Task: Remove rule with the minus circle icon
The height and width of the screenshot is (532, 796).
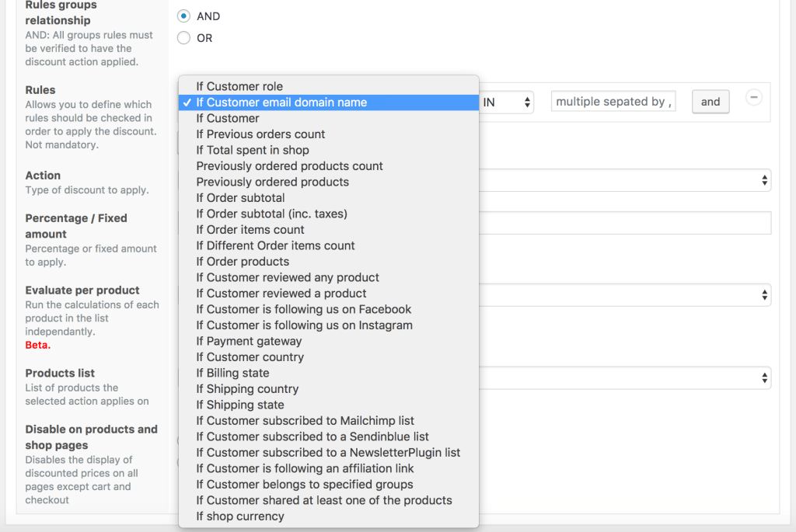Action: [754, 97]
